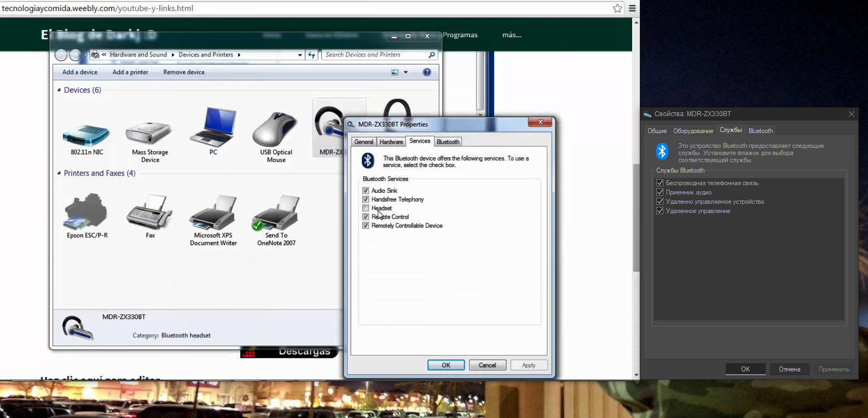Click MDR-ZX330BT headset icon in details pane
The width and height of the screenshot is (868, 418).
click(x=77, y=328)
